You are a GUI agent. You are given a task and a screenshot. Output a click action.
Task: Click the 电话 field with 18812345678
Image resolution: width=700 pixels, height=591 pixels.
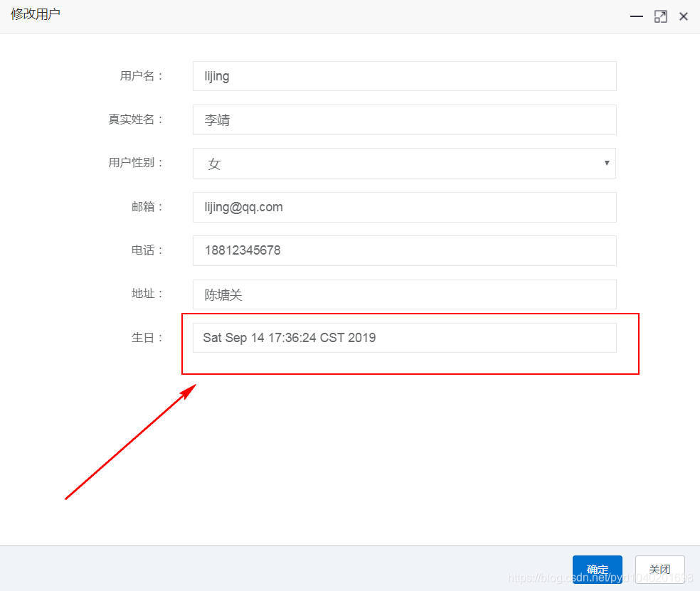(405, 250)
